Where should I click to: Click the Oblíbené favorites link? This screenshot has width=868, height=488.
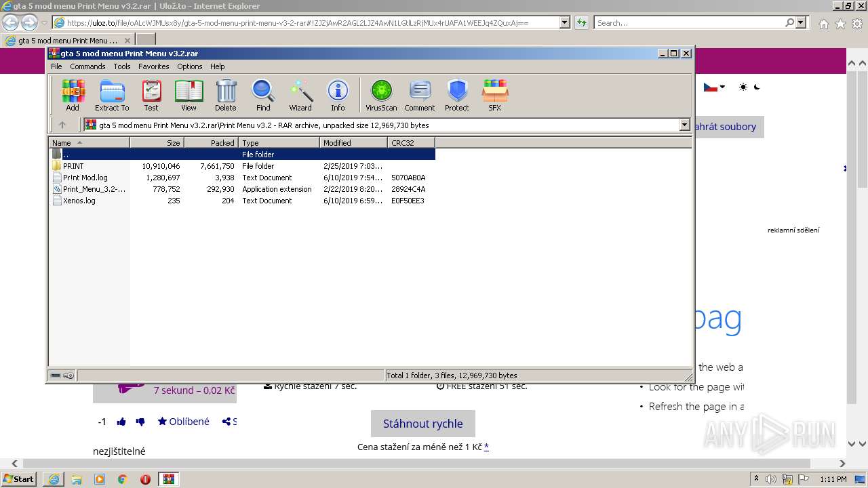pos(184,422)
